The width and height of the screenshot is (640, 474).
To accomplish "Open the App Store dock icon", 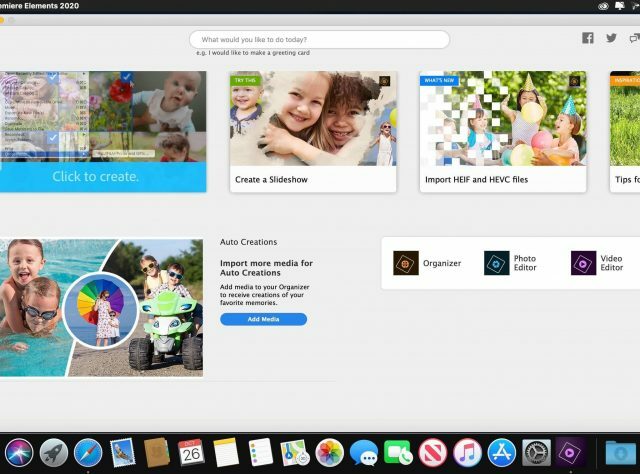I will pos(501,452).
